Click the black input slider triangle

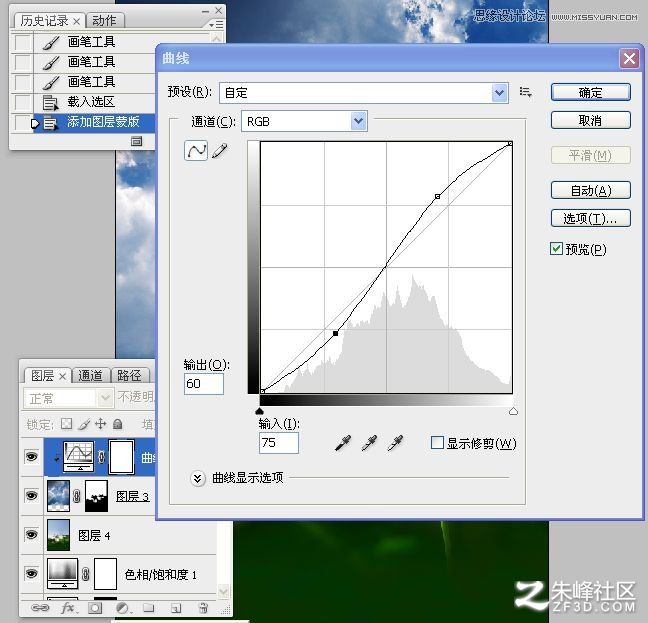point(259,411)
